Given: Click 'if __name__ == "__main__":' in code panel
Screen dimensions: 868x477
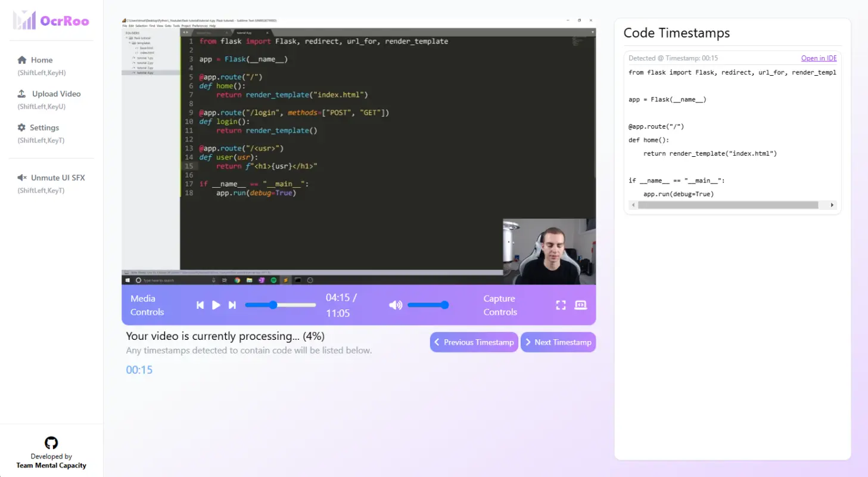Looking at the screenshot, I should click(x=677, y=180).
